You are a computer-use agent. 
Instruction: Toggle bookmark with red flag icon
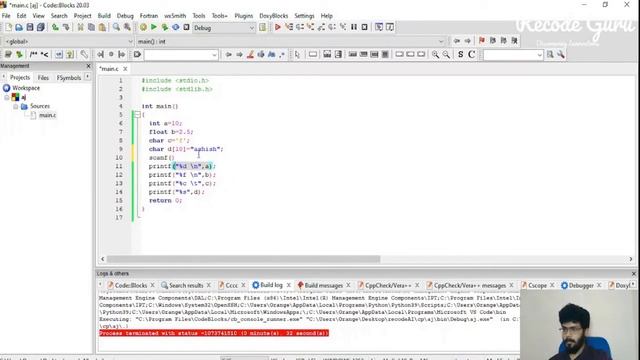tap(482, 41)
